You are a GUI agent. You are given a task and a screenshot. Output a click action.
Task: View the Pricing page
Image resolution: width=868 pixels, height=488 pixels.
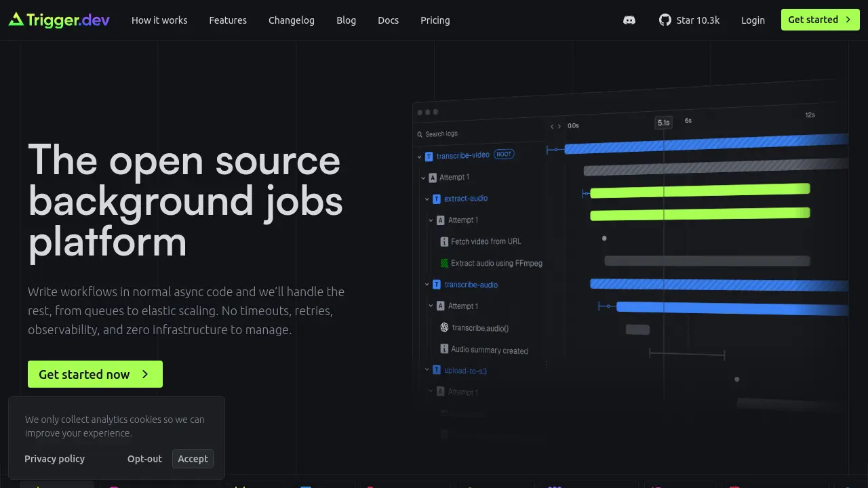[x=435, y=20]
